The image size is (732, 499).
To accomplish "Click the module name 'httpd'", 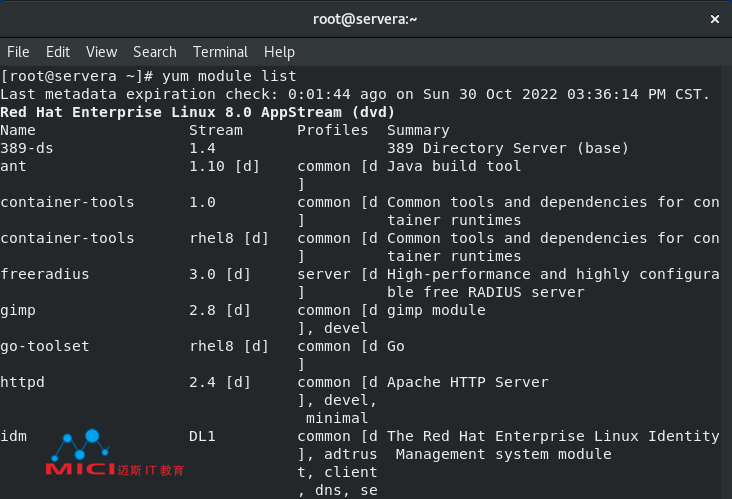I will click(22, 383).
